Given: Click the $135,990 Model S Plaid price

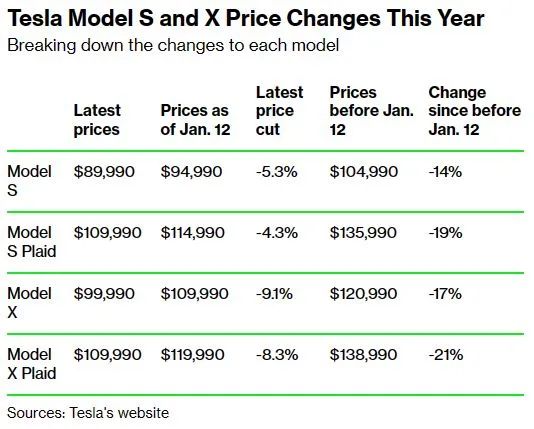Looking at the screenshot, I should (x=363, y=233).
